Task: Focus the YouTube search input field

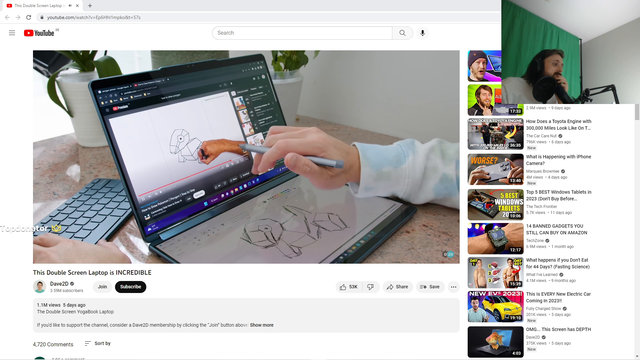Action: (302, 33)
